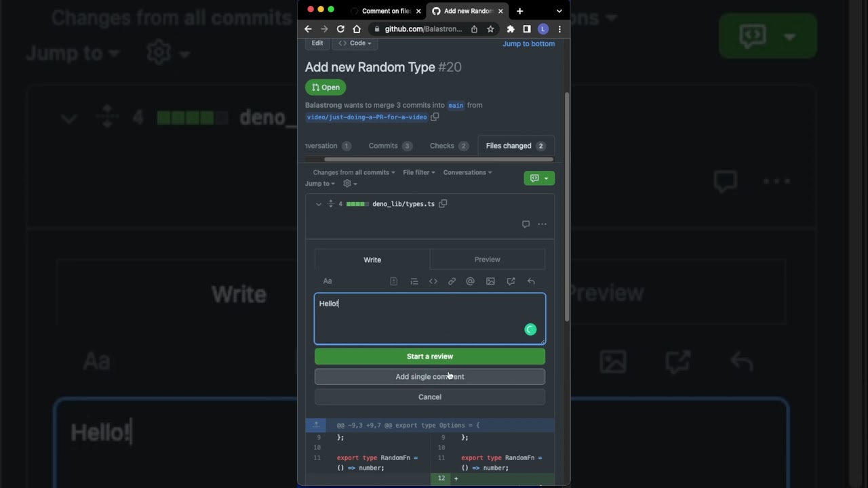Reload the page

[340, 29]
